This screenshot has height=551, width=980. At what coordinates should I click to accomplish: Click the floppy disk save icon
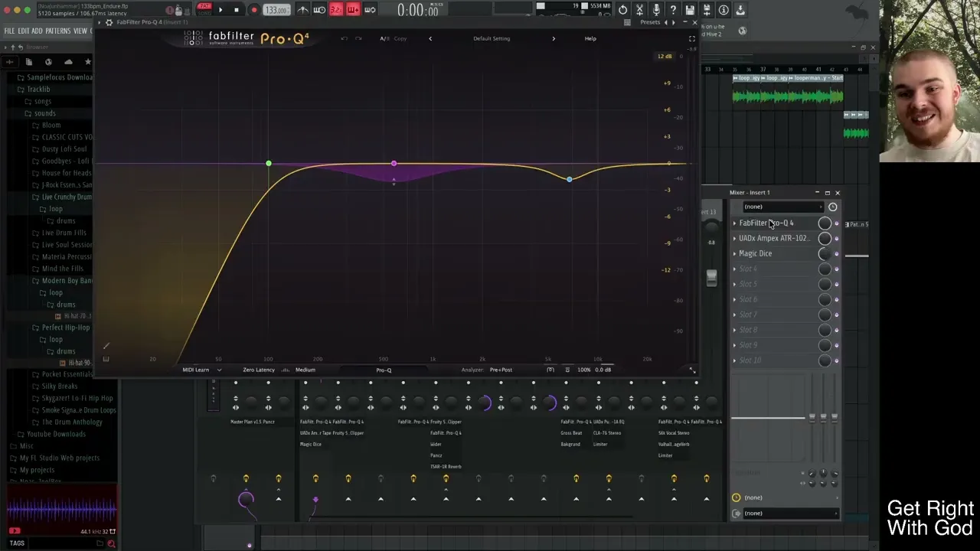(690, 10)
